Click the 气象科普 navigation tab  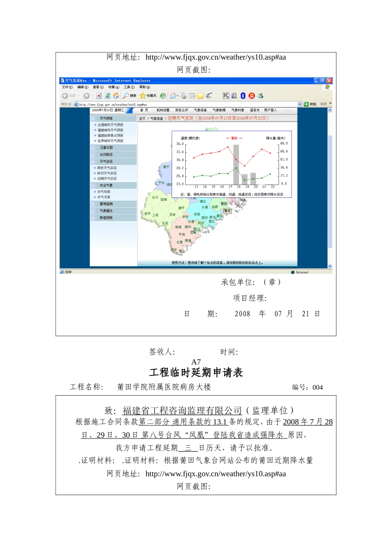coord(238,110)
